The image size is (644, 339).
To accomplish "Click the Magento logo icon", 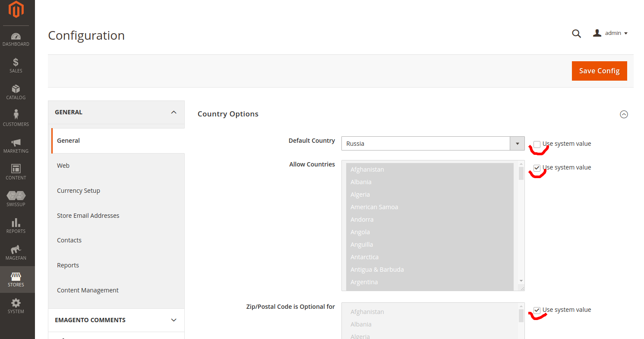I will (16, 9).
